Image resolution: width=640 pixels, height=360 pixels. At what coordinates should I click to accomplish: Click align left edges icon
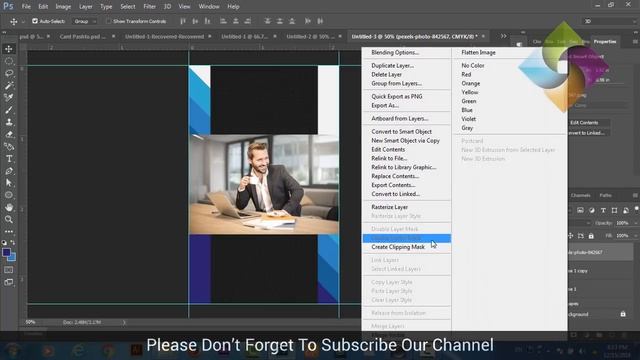tap(223, 21)
